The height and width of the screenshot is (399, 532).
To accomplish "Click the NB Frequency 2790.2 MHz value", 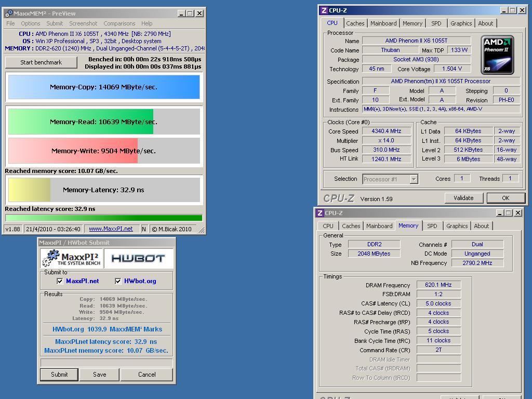I will click(477, 263).
